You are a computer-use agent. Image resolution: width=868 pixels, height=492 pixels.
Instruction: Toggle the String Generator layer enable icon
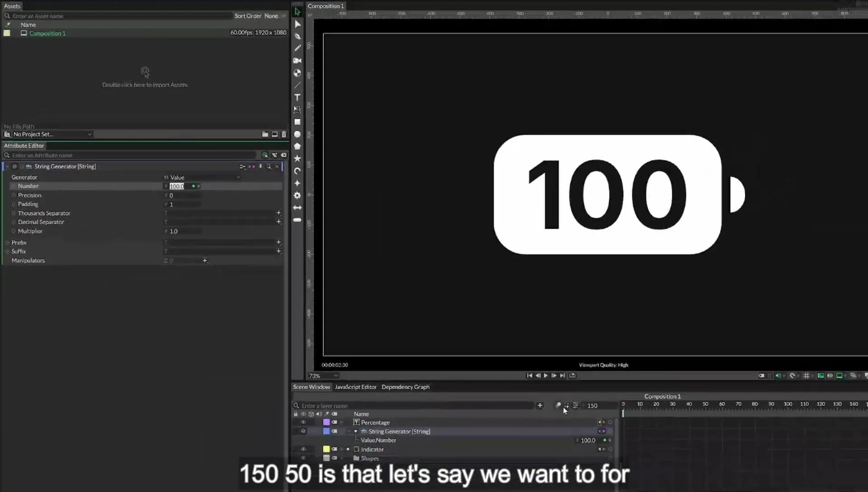tap(303, 431)
